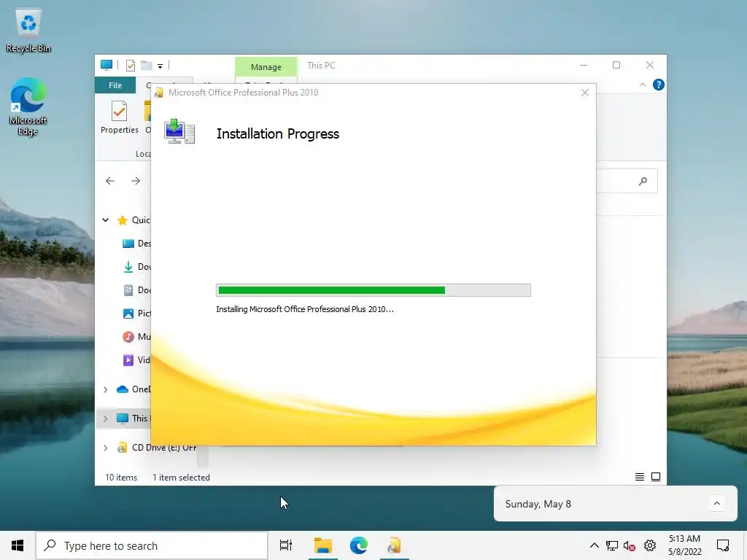Collapse the Quick access tree node
747x560 pixels.
coord(105,220)
